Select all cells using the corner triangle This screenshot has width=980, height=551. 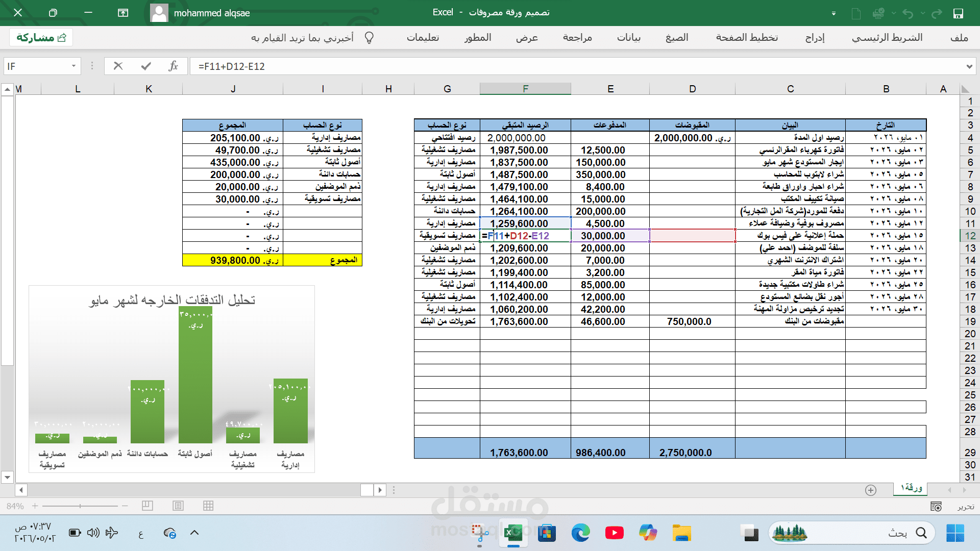pyautogui.click(x=965, y=89)
